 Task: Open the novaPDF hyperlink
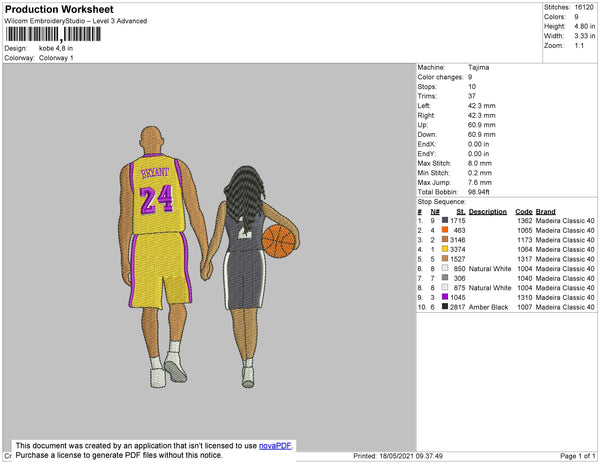[275, 446]
